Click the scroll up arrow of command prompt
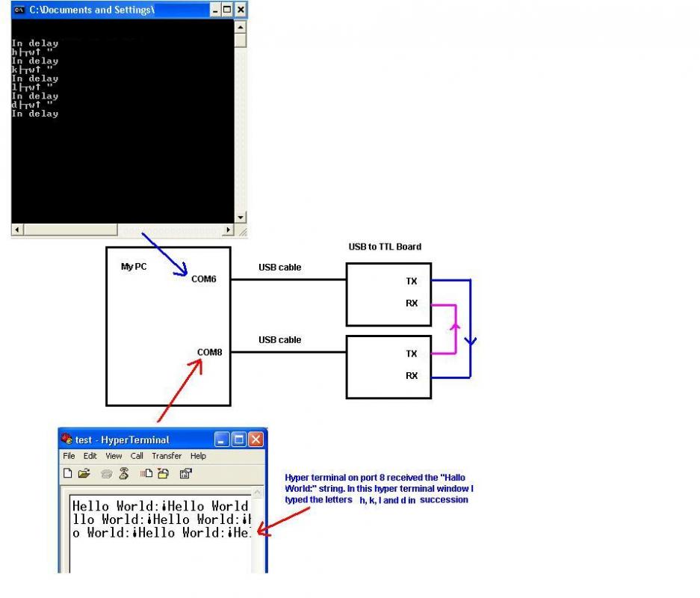Viewport: 700px width, 598px height. (x=241, y=28)
